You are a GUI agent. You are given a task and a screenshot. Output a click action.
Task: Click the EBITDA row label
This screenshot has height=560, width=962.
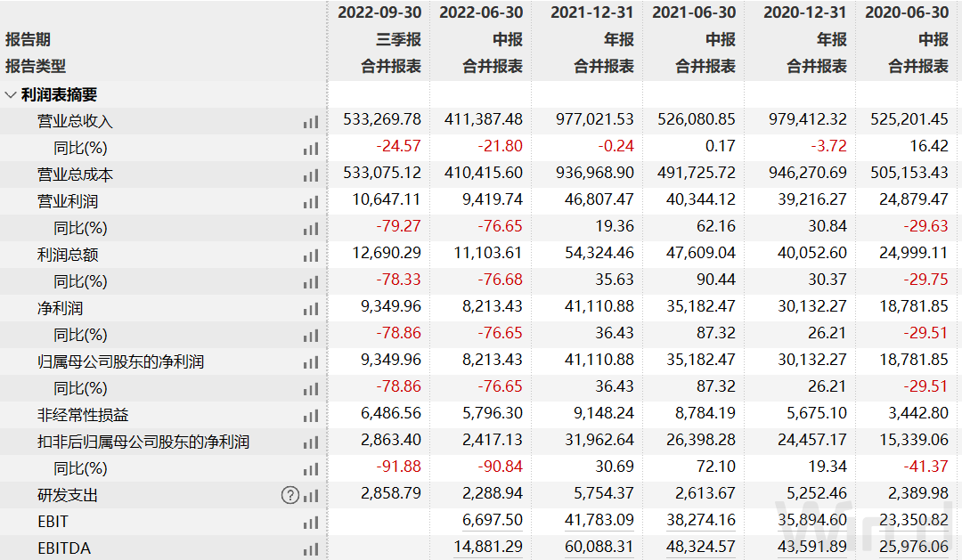64,548
